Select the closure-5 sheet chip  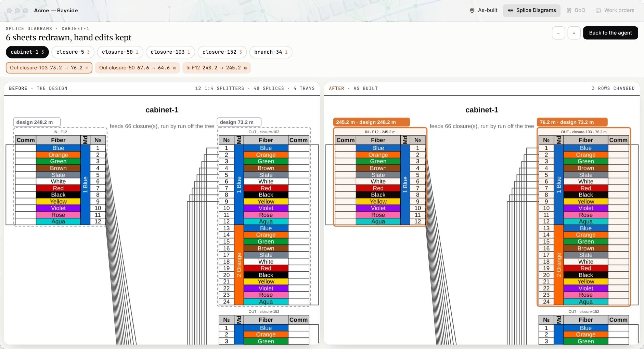pyautogui.click(x=73, y=52)
